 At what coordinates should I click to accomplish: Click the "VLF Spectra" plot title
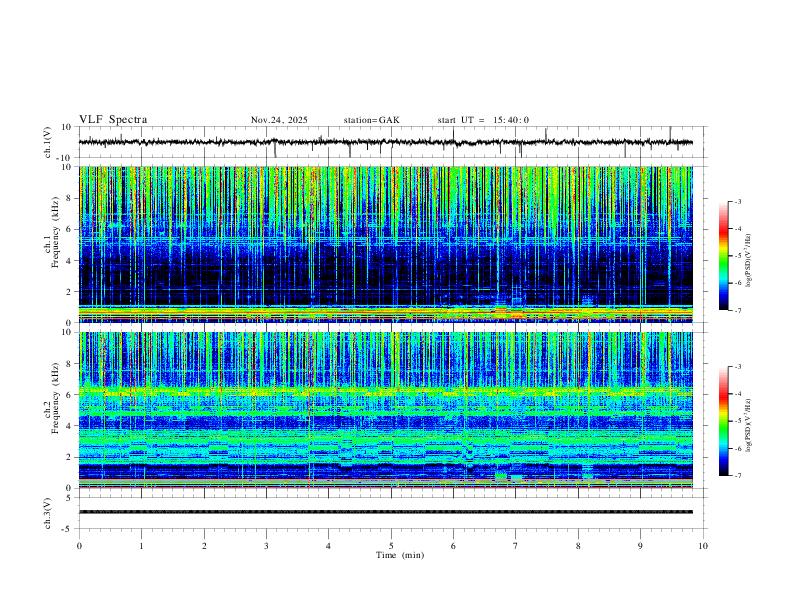tap(113, 120)
